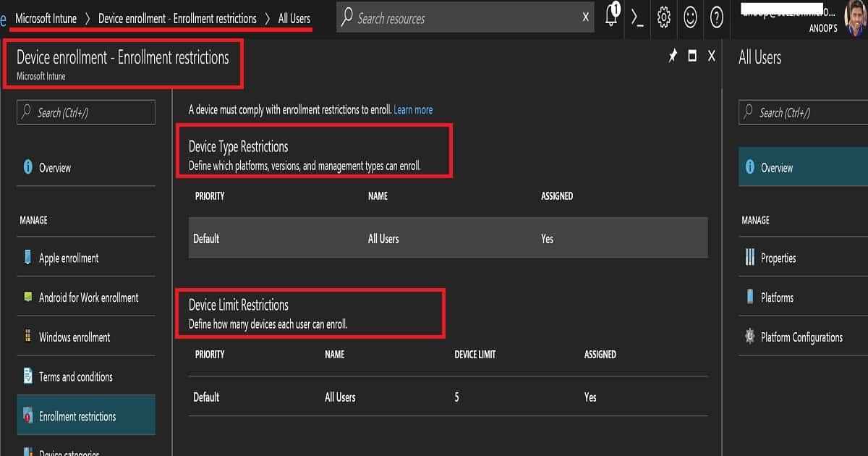Open Overview in the left menu
The image size is (868, 456).
tap(86, 167)
